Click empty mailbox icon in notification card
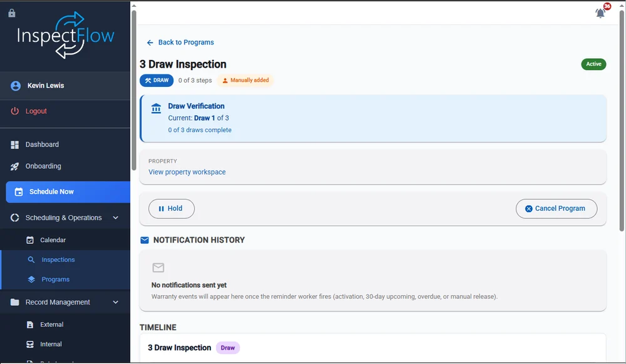 pyautogui.click(x=158, y=268)
